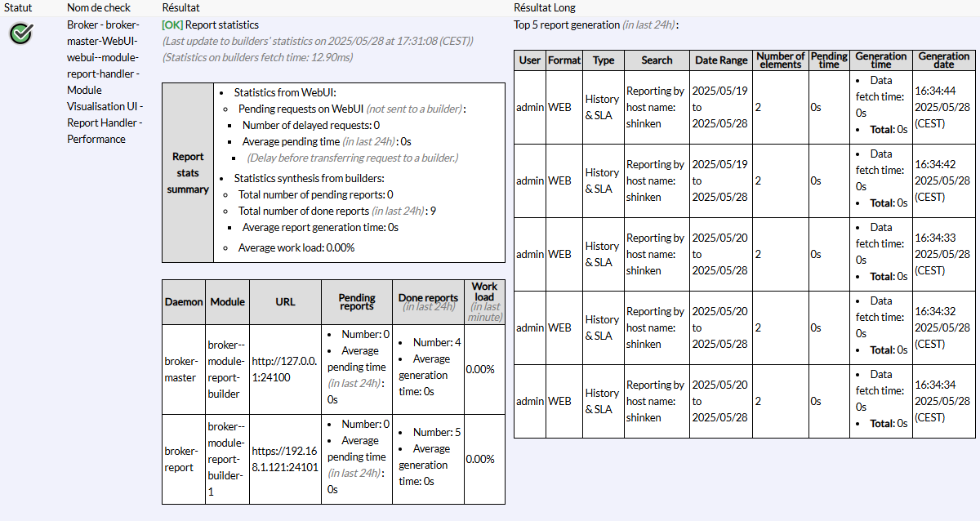Viewport: 980px width, 521px height.
Task: Click the "Daemon" table column header
Action: pyautogui.click(x=184, y=301)
